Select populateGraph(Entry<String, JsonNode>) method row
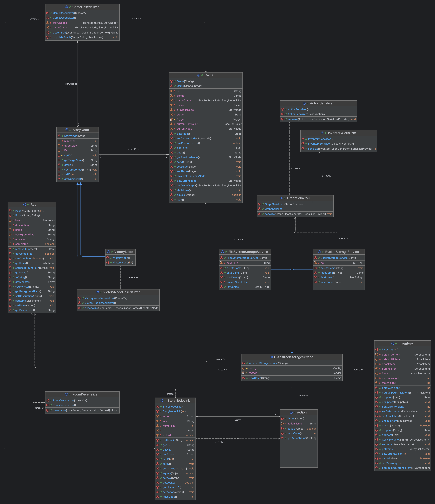This screenshot has height=504, width=435. pos(82,37)
